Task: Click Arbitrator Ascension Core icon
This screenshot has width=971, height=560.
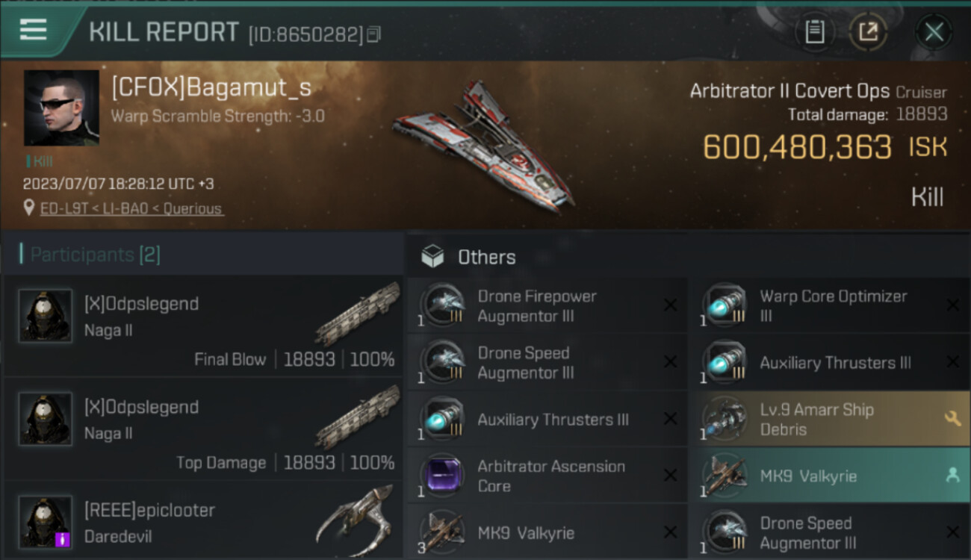Action: point(442,476)
